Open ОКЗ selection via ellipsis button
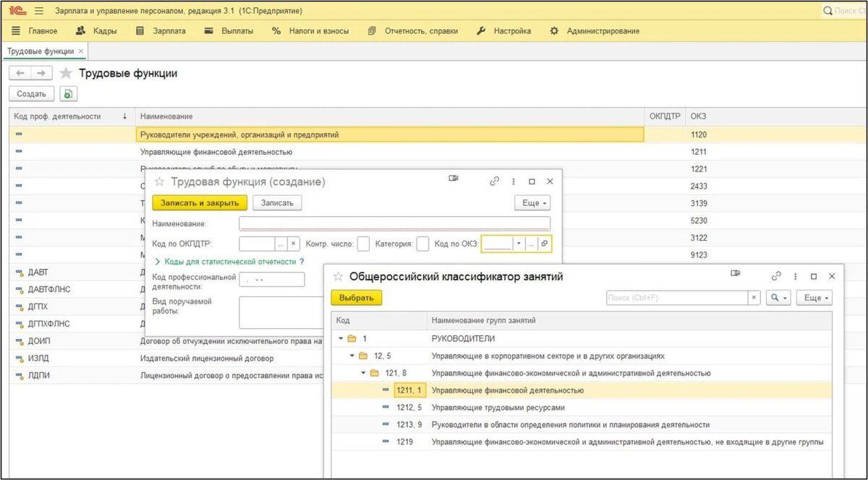 531,244
